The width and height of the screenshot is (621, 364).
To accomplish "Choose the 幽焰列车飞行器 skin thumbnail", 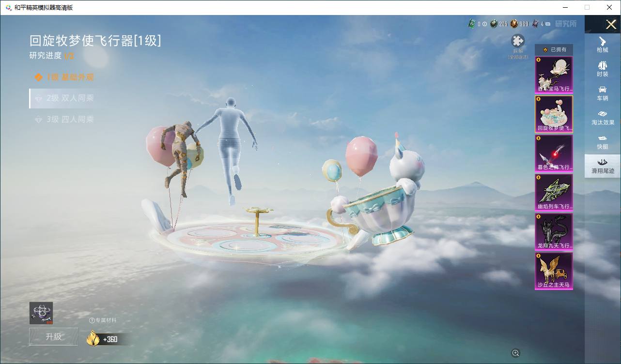I will pos(554,192).
